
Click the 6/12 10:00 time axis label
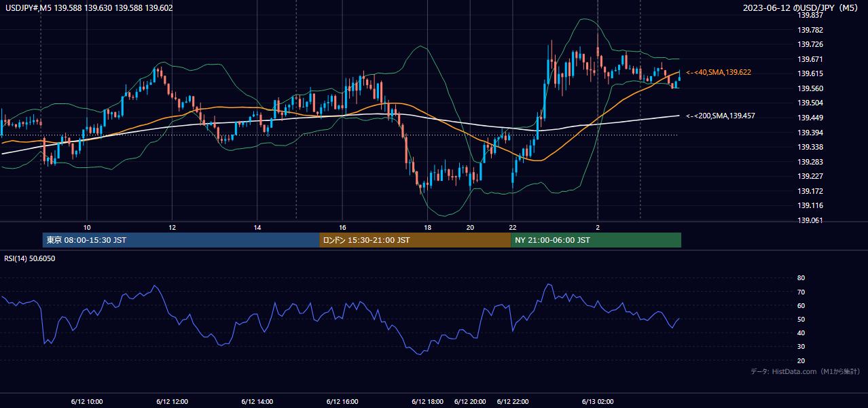coord(87,402)
